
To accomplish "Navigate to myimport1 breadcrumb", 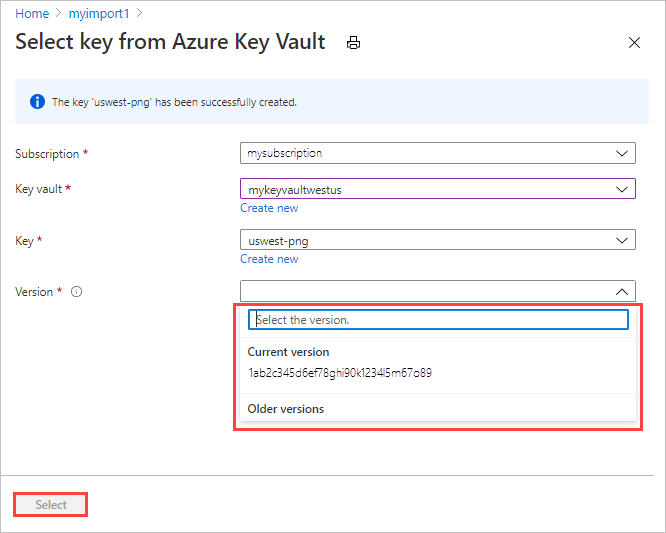I will (99, 14).
